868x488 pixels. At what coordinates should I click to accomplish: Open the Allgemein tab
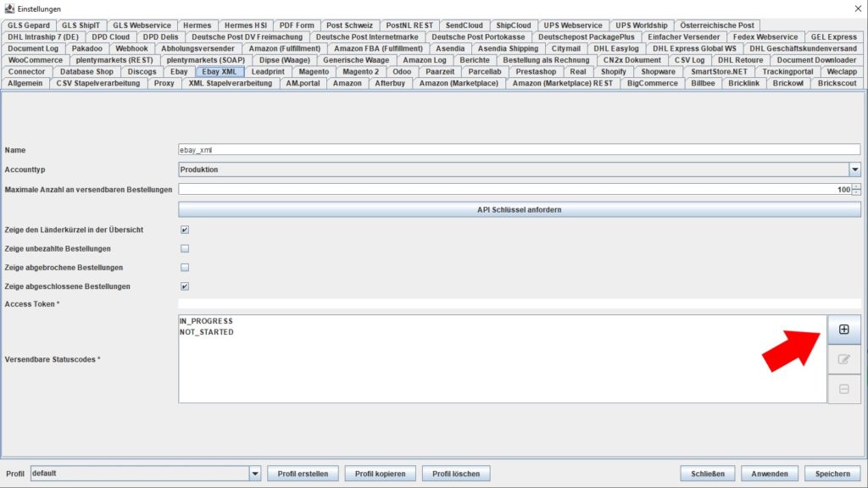[x=25, y=83]
